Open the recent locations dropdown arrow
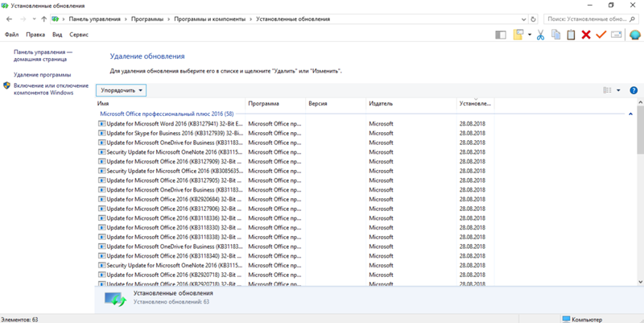Viewport: 644px width, 323px height. pyautogui.click(x=34, y=19)
